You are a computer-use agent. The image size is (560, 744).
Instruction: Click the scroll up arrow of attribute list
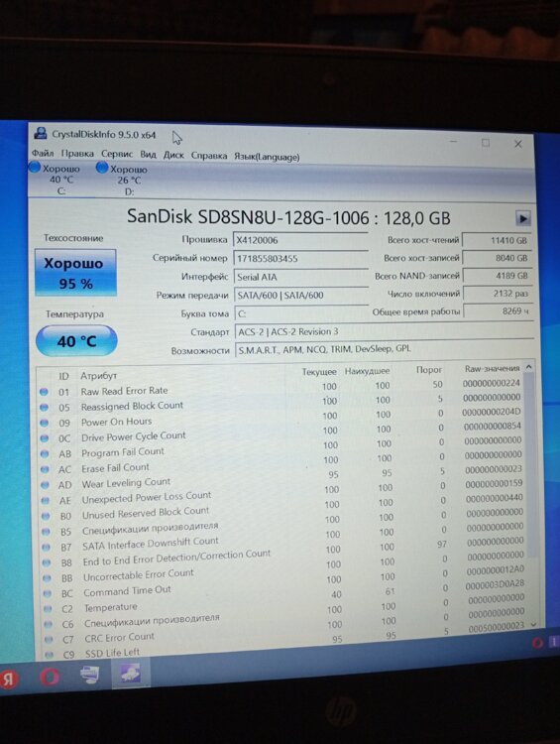(529, 367)
